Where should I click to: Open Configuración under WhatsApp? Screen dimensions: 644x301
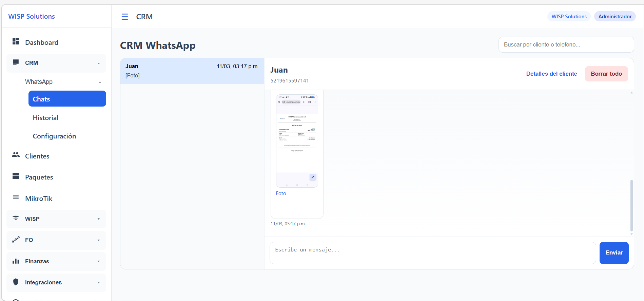(x=54, y=136)
